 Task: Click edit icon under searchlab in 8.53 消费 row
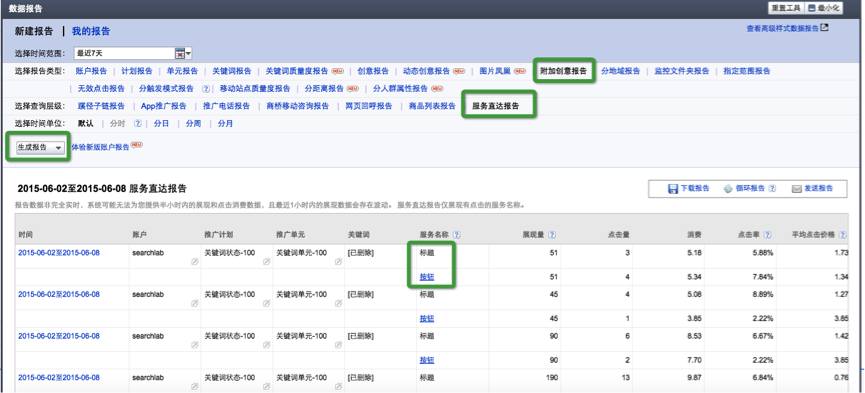(x=195, y=345)
